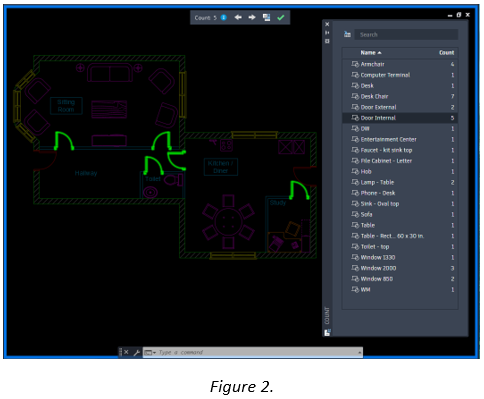Click the round dining table in the drawing
484x399 pixels.
click(x=228, y=222)
